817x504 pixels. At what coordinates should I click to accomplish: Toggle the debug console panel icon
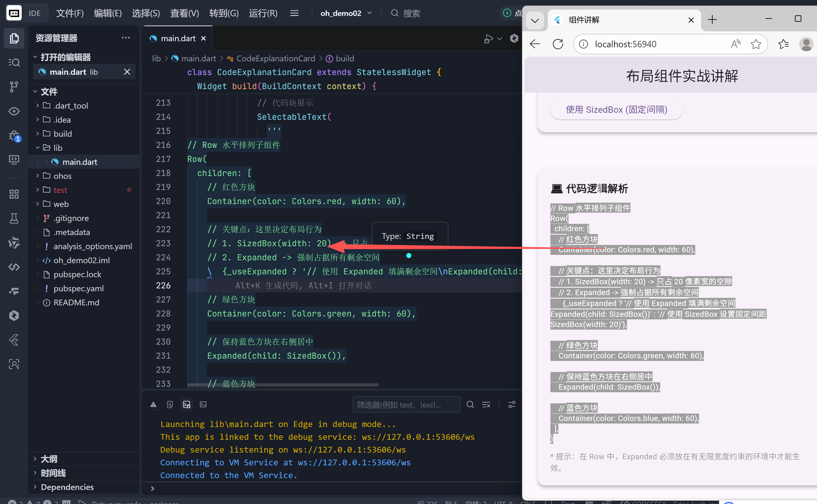coord(186,405)
